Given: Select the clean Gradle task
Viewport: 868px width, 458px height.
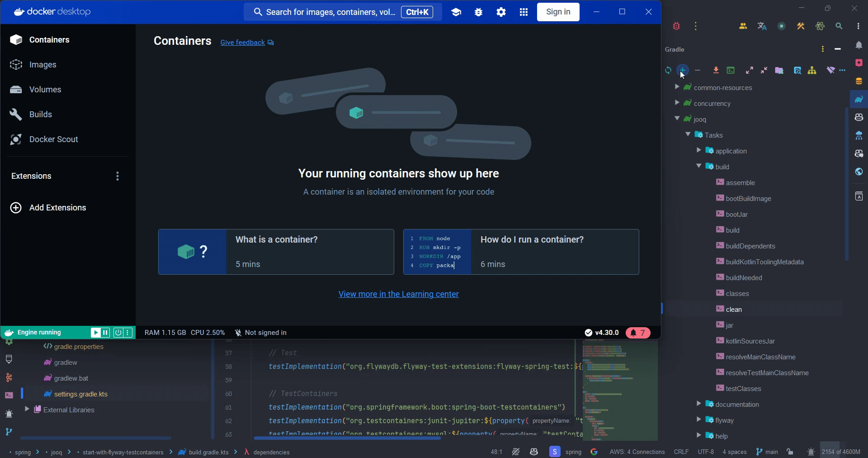Looking at the screenshot, I should point(733,310).
